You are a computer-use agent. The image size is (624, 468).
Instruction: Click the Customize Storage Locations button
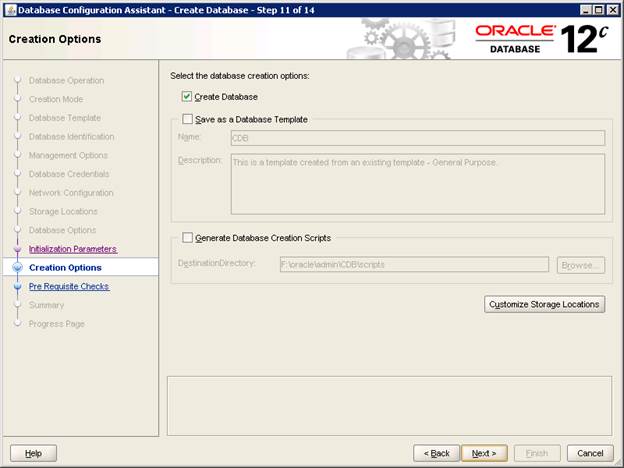click(x=544, y=304)
